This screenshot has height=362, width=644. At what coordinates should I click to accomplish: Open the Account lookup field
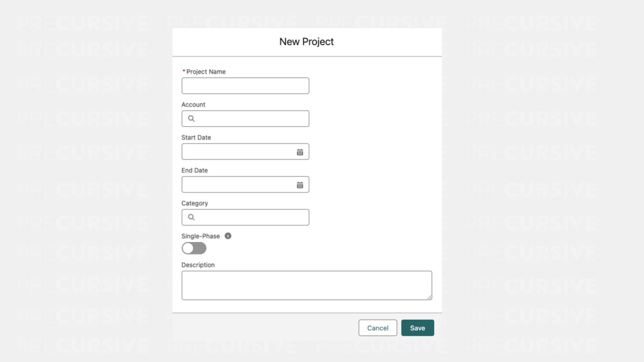(x=252, y=119)
